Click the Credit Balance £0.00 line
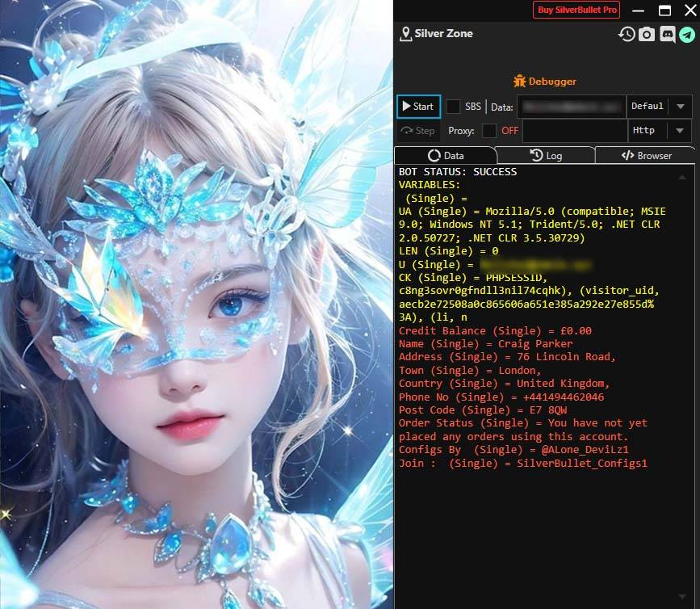 [x=495, y=331]
